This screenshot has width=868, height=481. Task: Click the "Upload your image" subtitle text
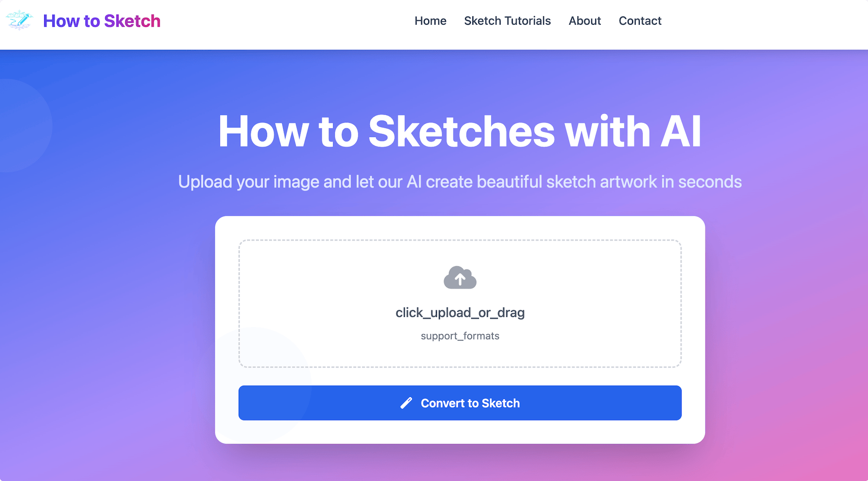pos(460,182)
